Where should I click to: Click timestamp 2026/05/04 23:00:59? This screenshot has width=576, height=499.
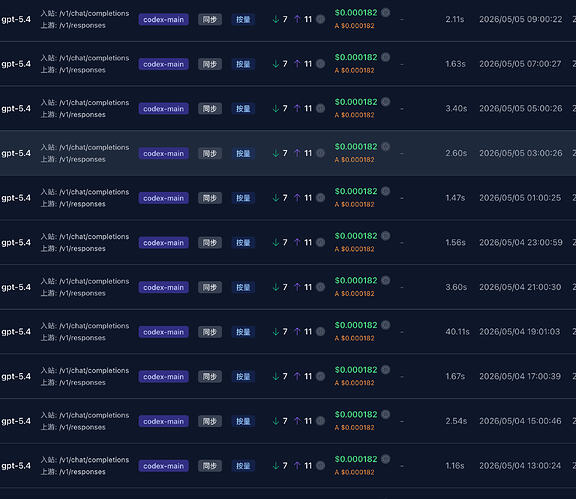tap(521, 243)
